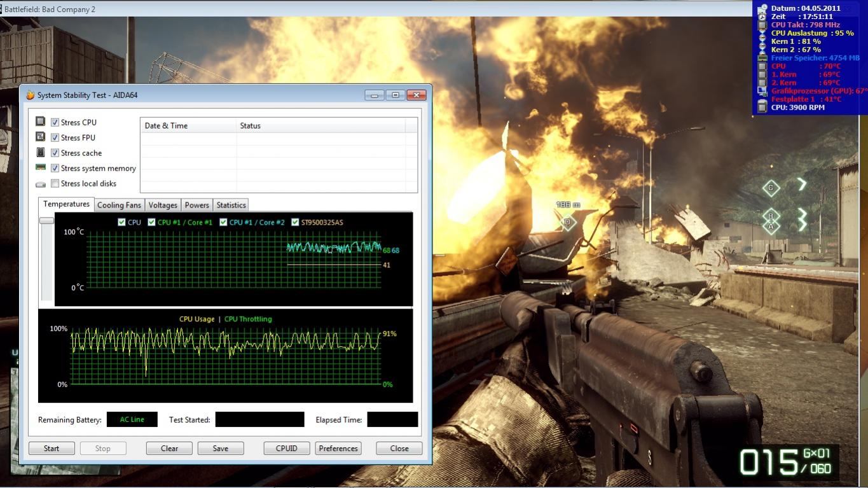Click objective marker C in game HUD

coord(771,188)
